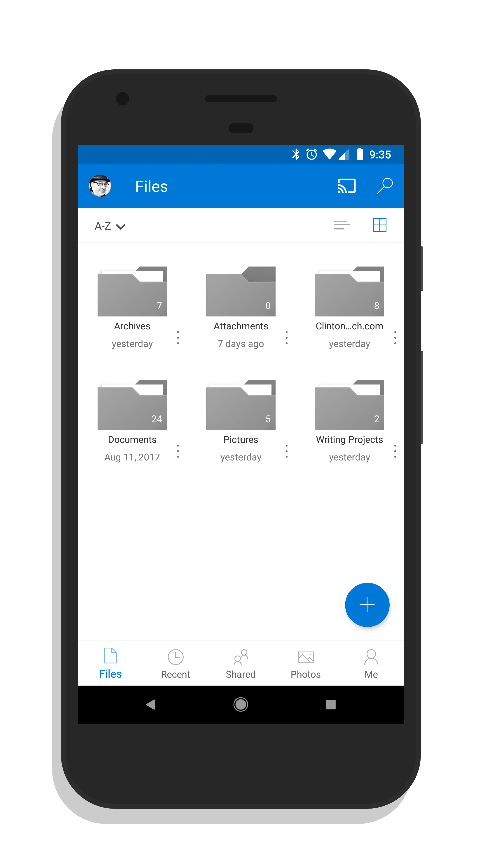Click the Archives folder name
The height and width of the screenshot is (868, 482).
132,326
